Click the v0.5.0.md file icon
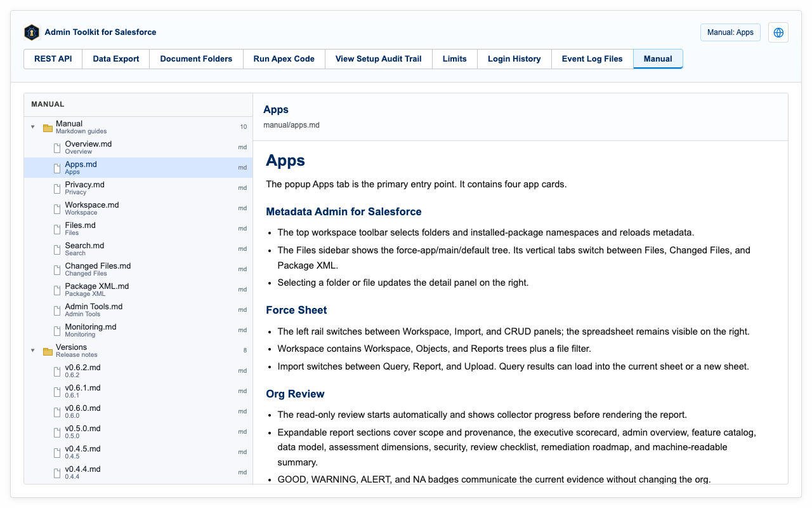This screenshot has width=812, height=508. pyautogui.click(x=57, y=432)
